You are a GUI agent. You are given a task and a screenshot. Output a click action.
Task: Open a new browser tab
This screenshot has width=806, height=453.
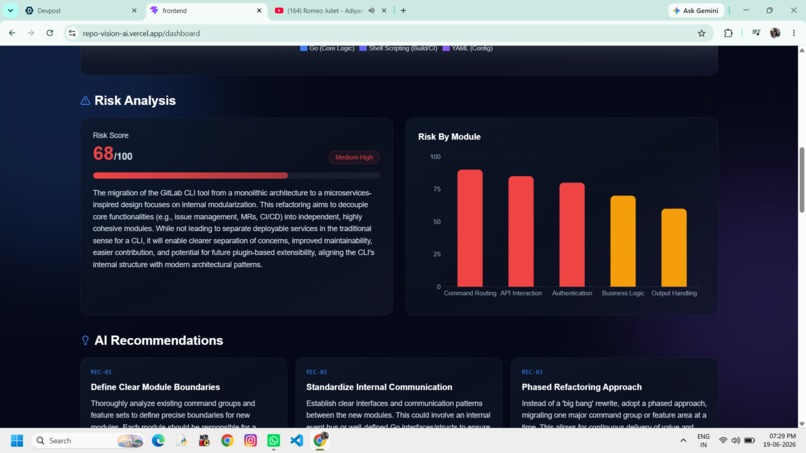[403, 10]
